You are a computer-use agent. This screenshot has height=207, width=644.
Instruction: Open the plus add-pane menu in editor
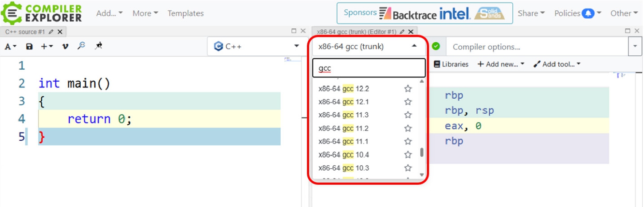point(47,46)
